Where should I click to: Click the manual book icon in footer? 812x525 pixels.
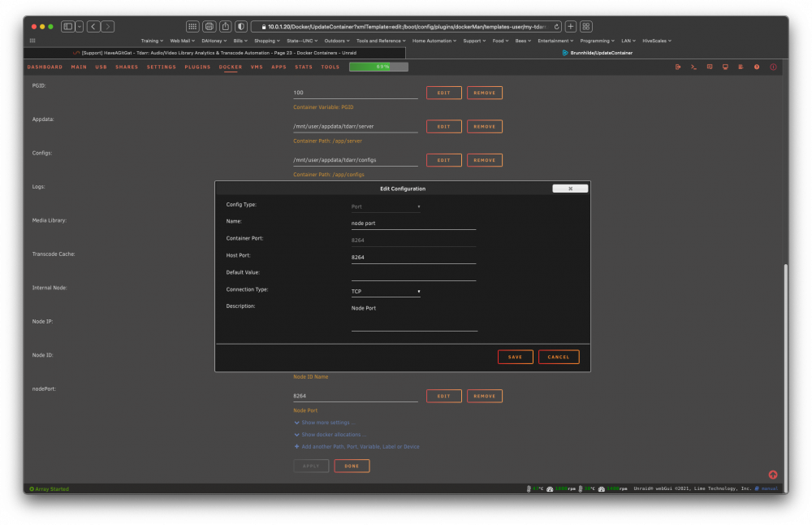pyautogui.click(x=757, y=488)
